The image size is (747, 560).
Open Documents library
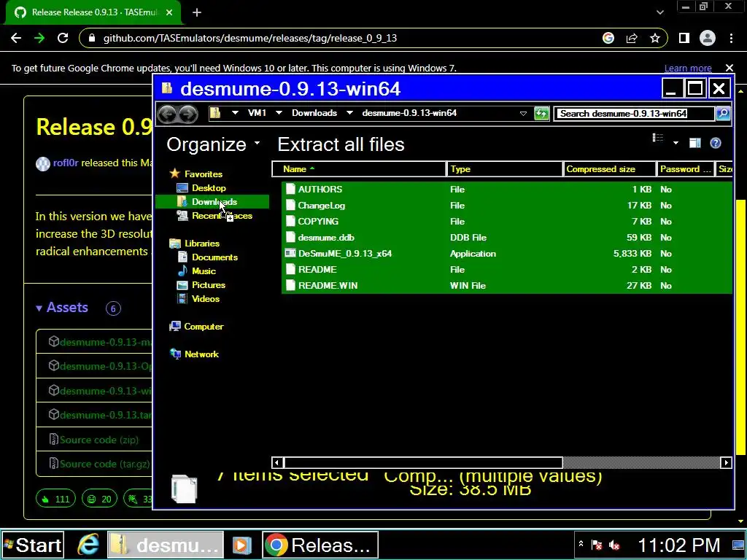(214, 257)
